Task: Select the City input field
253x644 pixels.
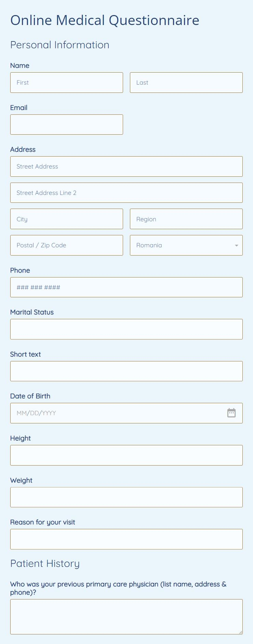Action: click(67, 219)
